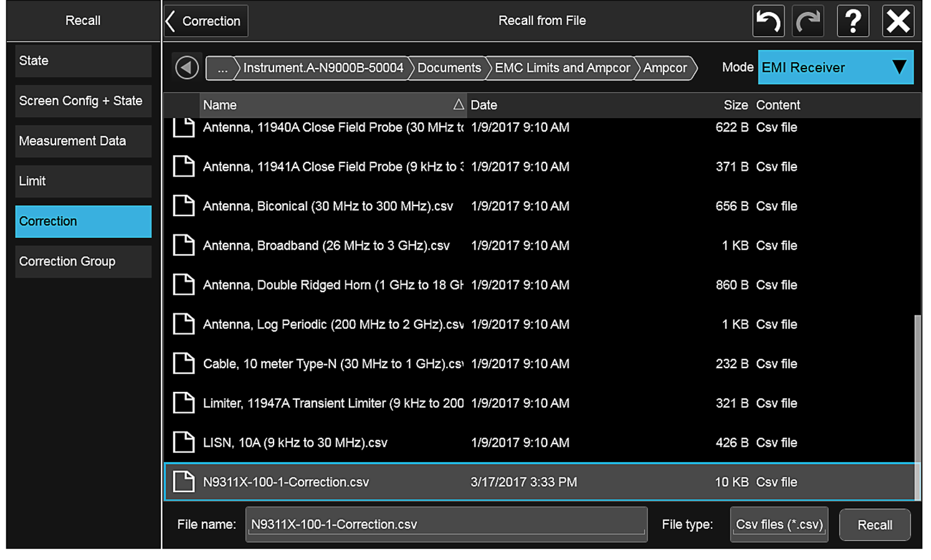Sort the list by the Date column header
Viewport: 931px width, 560px height.
pyautogui.click(x=484, y=105)
